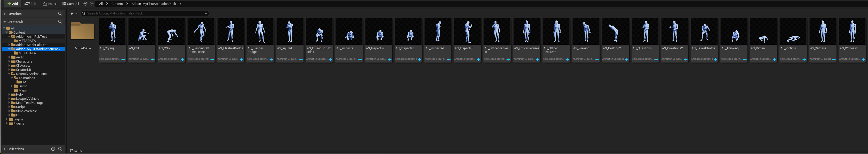Click the Save All disk icon
The image size is (868, 154).
point(64,4)
